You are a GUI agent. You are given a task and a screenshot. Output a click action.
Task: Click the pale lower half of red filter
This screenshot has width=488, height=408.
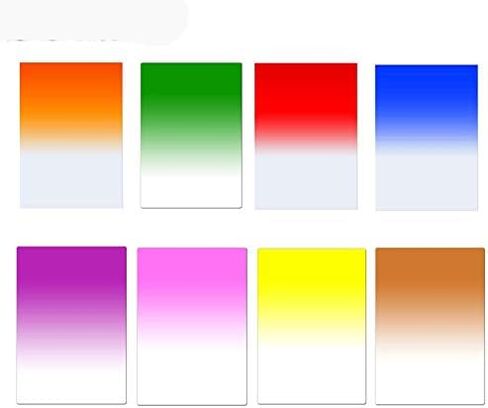(x=306, y=182)
